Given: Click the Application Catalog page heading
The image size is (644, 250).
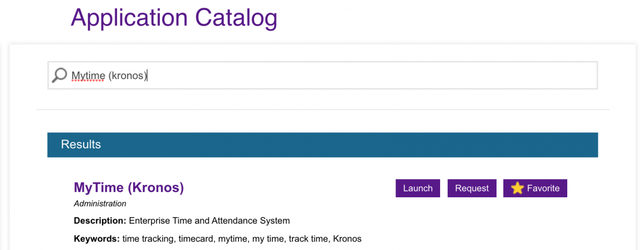Looking at the screenshot, I should (174, 17).
